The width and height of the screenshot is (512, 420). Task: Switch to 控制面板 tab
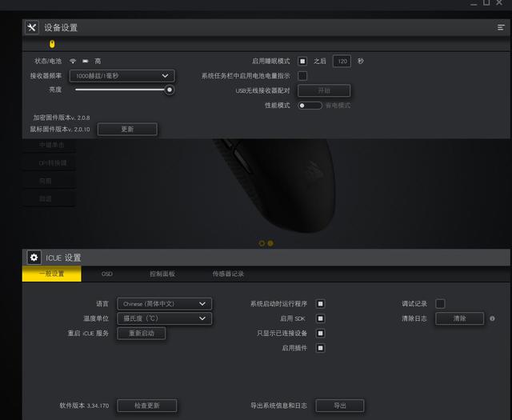(162, 274)
